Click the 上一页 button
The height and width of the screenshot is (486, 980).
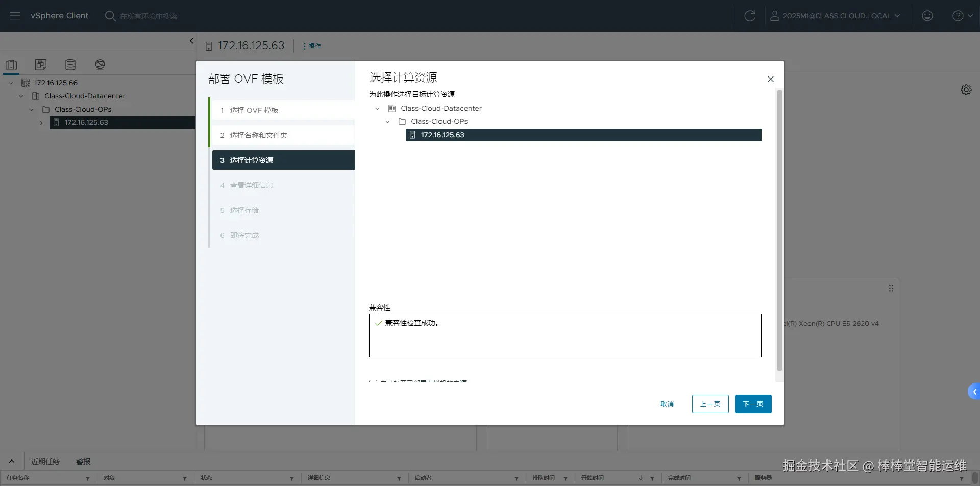[710, 404]
